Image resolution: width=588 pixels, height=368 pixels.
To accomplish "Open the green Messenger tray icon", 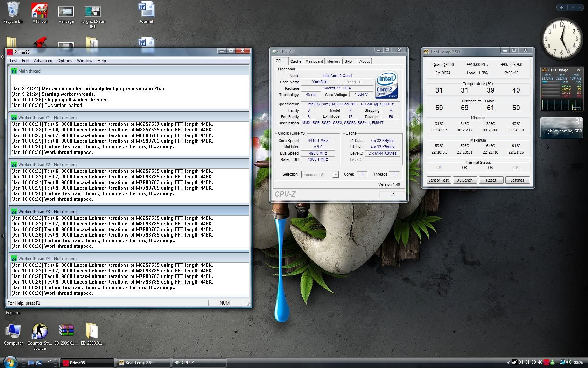I will pyautogui.click(x=552, y=362).
